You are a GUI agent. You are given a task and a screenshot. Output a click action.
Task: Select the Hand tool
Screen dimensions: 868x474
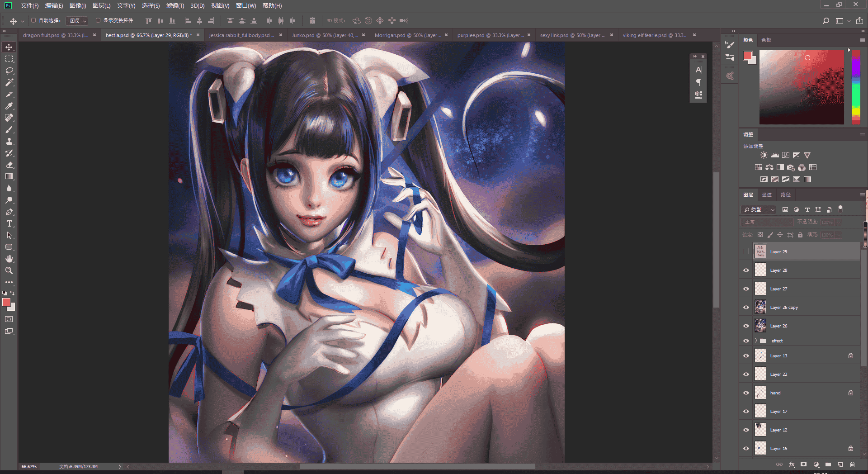pos(9,259)
